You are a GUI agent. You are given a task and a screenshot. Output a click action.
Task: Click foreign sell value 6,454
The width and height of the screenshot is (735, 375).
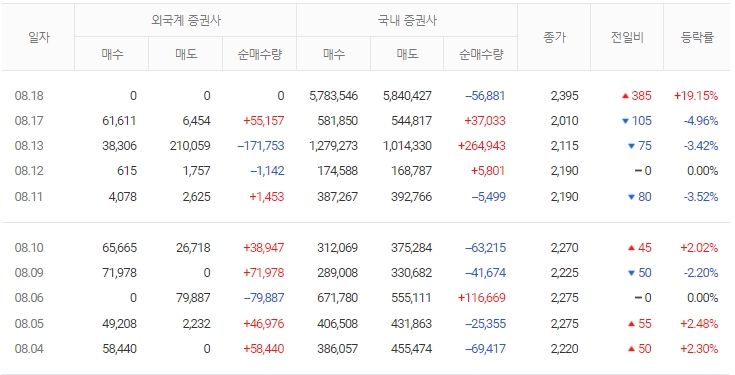pos(196,121)
